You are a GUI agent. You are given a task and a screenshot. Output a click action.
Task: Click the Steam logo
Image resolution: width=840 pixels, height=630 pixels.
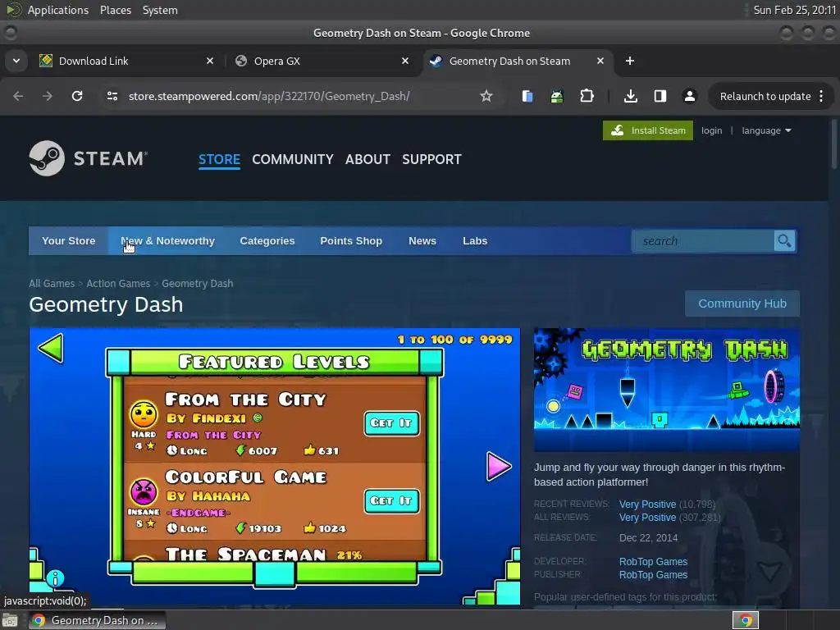coord(88,158)
